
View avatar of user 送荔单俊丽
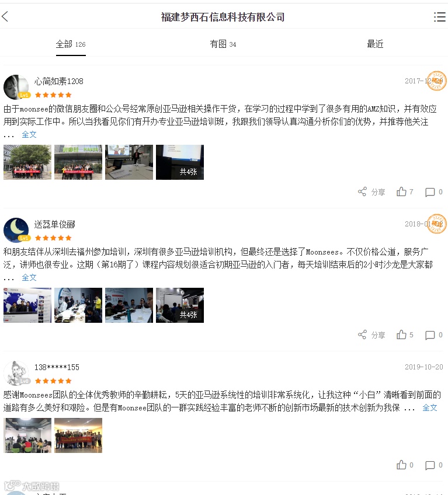click(16, 230)
